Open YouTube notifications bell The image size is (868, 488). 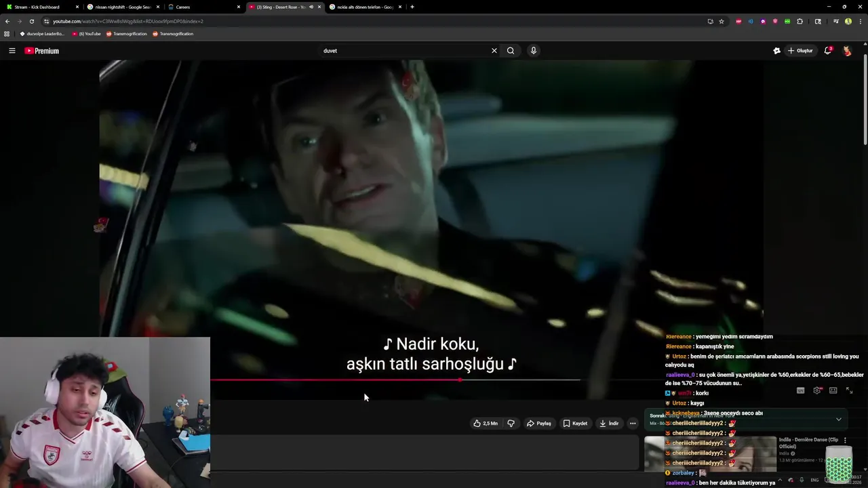[x=827, y=51]
